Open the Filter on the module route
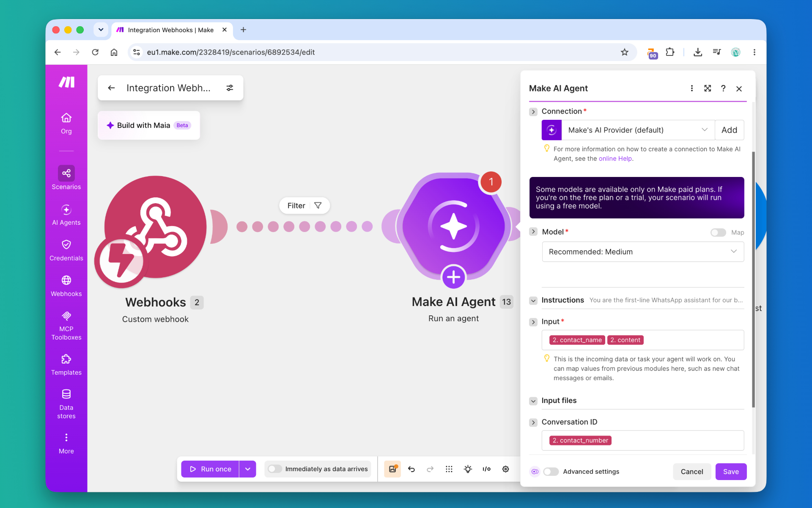This screenshot has width=812, height=508. [304, 206]
